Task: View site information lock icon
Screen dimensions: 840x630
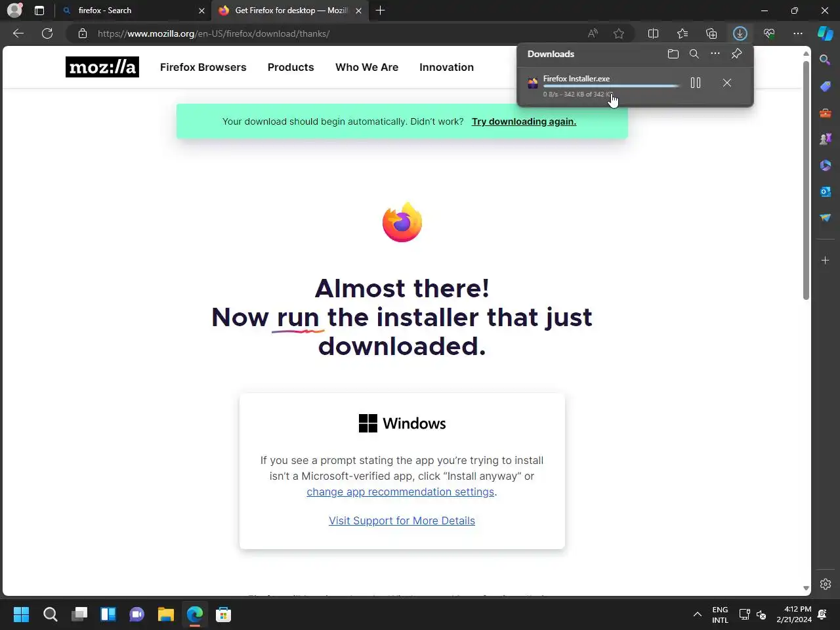Action: click(82, 33)
